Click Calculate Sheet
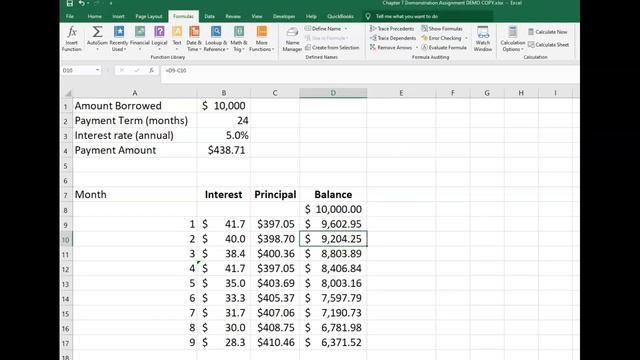Screen dimensions: 640x360 548,44
